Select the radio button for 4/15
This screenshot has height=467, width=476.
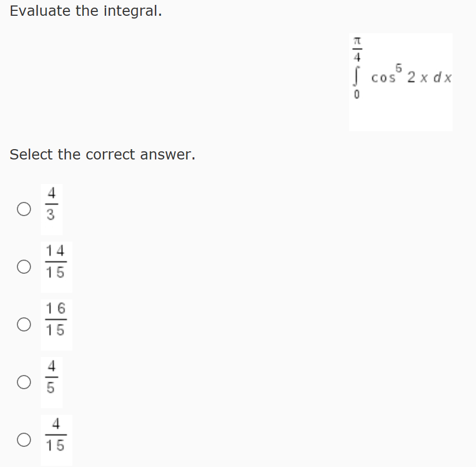[24, 441]
